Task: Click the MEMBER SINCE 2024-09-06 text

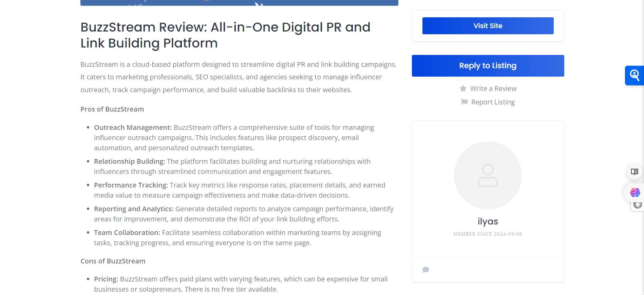Action: click(488, 234)
